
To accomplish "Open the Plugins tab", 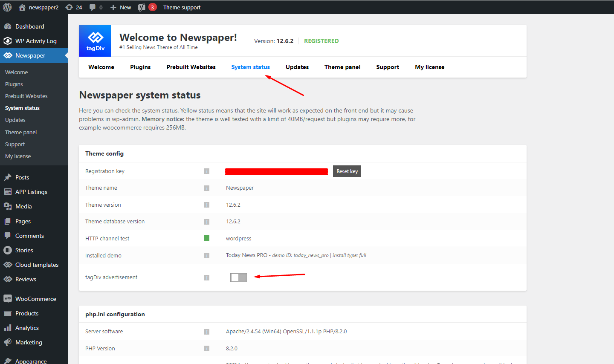I will click(x=140, y=67).
